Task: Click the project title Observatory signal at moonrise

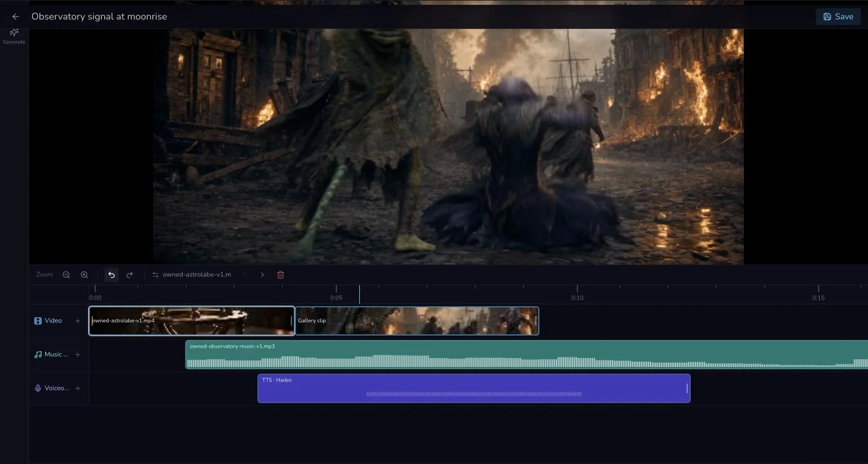Action: [99, 17]
